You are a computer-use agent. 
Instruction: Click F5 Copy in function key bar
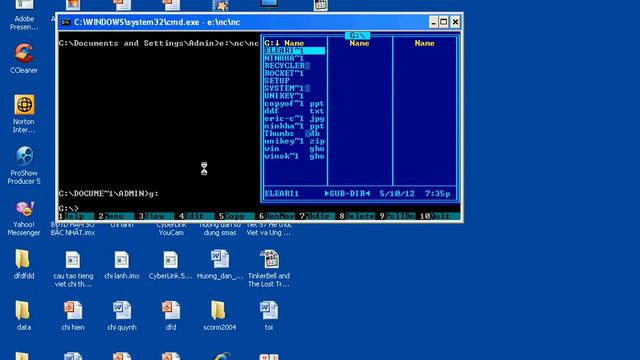(x=232, y=216)
